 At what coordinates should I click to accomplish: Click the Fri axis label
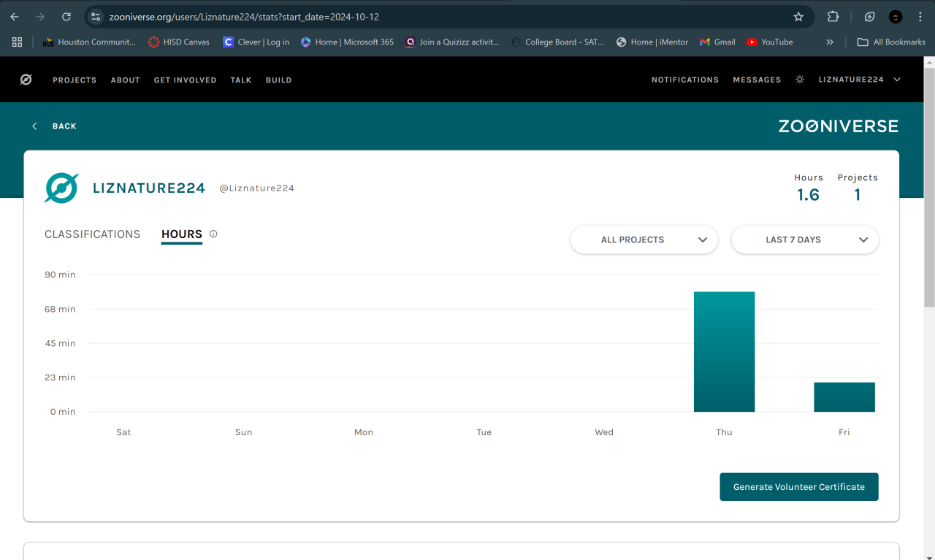[x=844, y=432]
